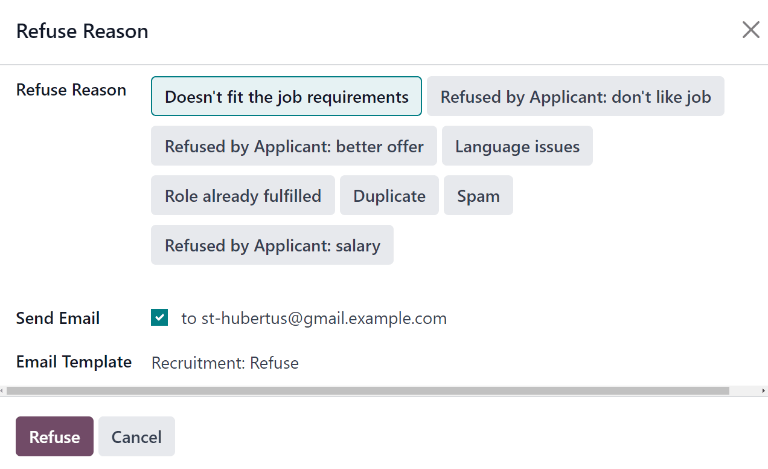Screen dimensions: 768x469
Task: Click the left scroll arrow of scrollbar
Action: [x=4, y=391]
